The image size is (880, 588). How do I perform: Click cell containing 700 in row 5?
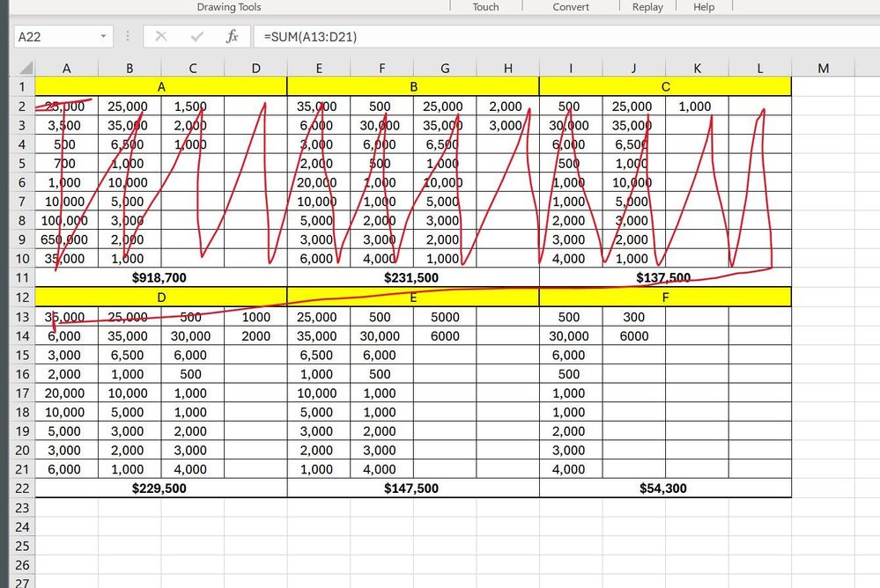click(x=66, y=163)
